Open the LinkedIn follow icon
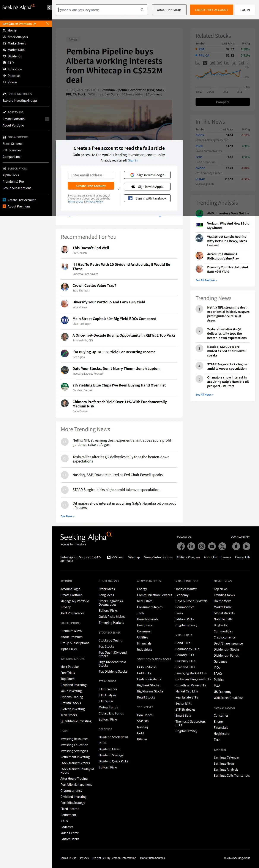 [x=191, y=546]
